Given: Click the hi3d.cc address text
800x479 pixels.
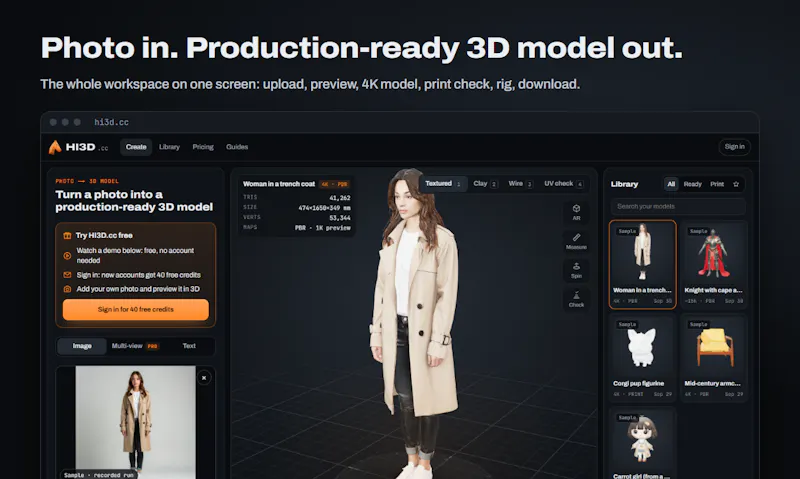Looking at the screenshot, I should coord(111,122).
